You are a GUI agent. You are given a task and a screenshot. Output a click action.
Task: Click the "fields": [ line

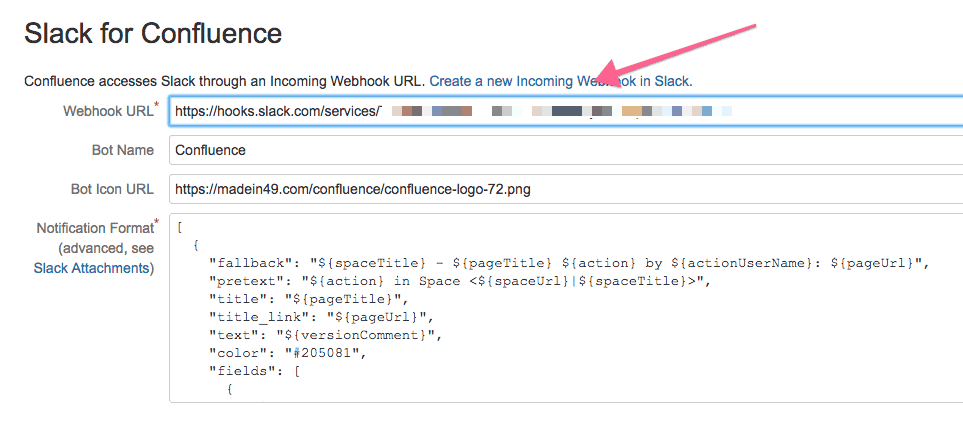254,371
